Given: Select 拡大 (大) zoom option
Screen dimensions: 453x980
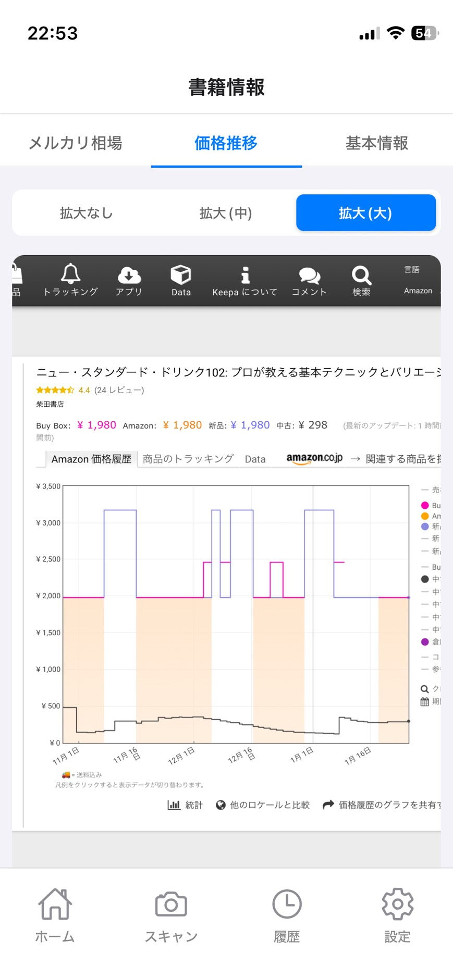Looking at the screenshot, I should [x=365, y=213].
